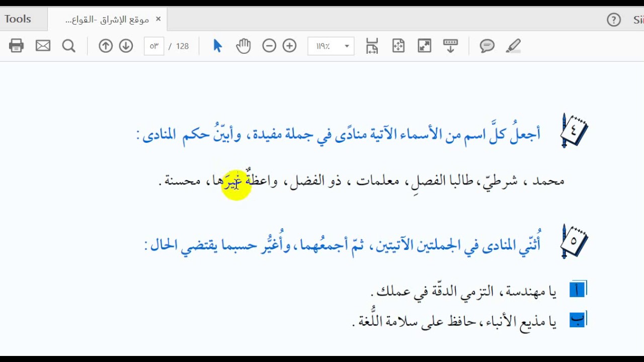Click the blue ب item marker
The height and width of the screenshot is (362, 644).
pyautogui.click(x=578, y=320)
